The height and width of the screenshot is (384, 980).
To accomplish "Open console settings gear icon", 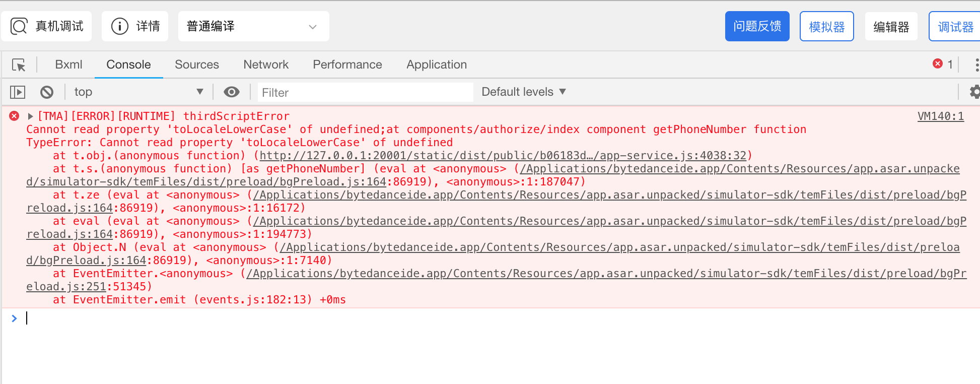I will coord(975,92).
